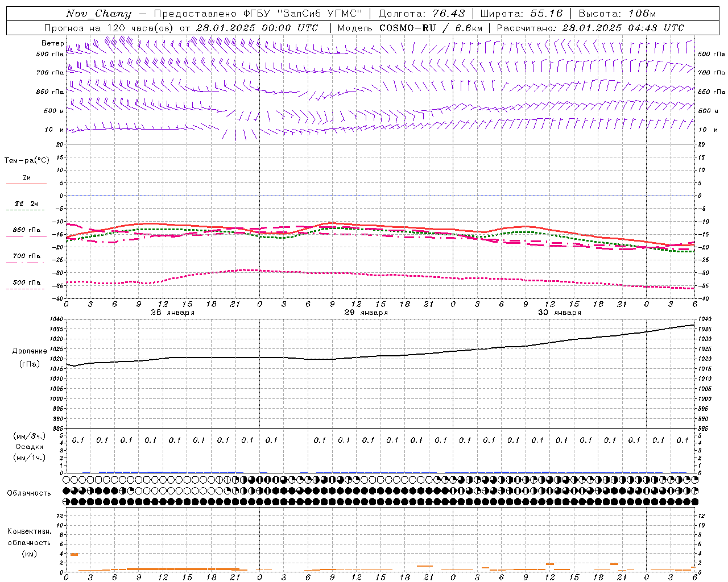This screenshot has width=728, height=582.
Task: Click the Высота: 106м header field
Action: pyautogui.click(x=617, y=14)
